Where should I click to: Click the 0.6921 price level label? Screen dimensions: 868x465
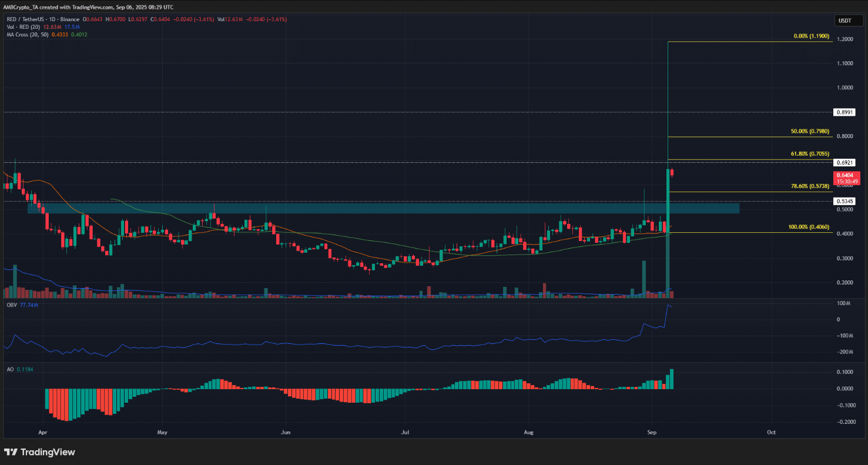(x=847, y=162)
